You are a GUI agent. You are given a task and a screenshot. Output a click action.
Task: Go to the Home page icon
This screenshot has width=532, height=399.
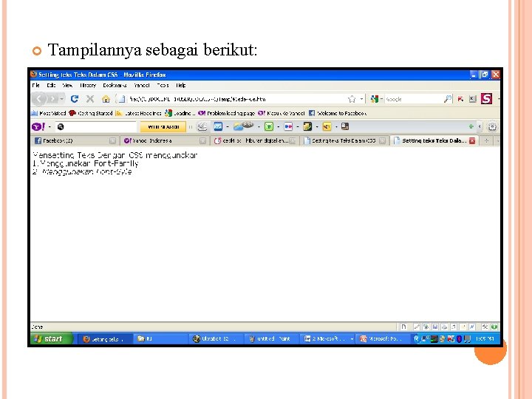106,99
